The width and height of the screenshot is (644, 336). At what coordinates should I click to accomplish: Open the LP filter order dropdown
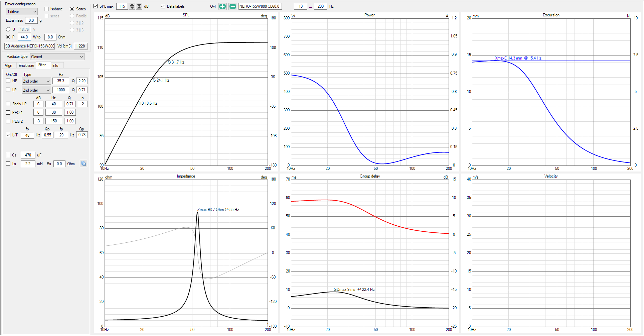(x=36, y=90)
